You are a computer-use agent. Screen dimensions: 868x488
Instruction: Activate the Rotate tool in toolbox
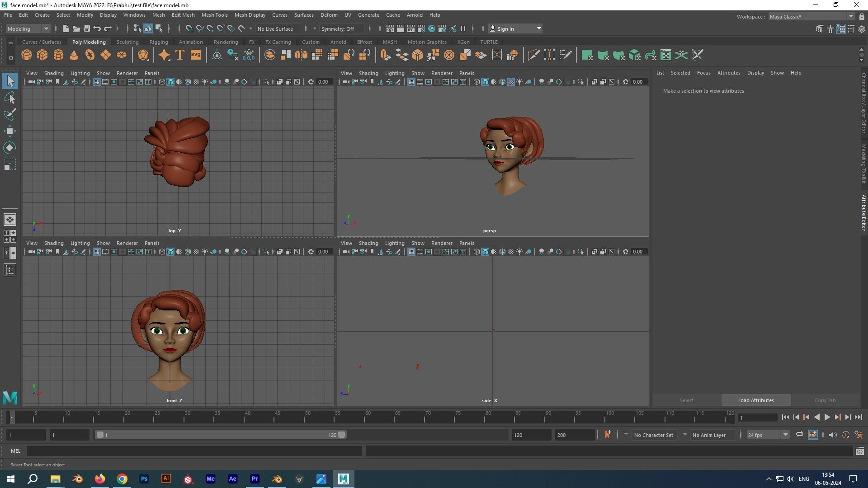pos(10,148)
